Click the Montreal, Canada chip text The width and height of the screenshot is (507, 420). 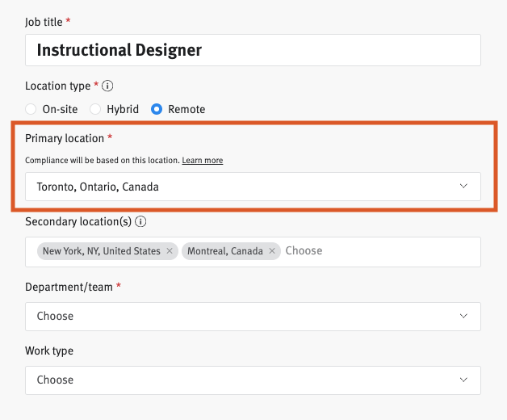(x=225, y=251)
